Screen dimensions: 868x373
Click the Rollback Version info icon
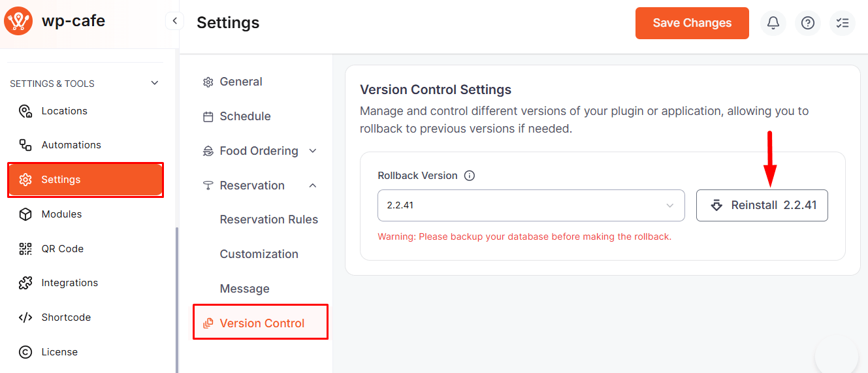point(469,176)
